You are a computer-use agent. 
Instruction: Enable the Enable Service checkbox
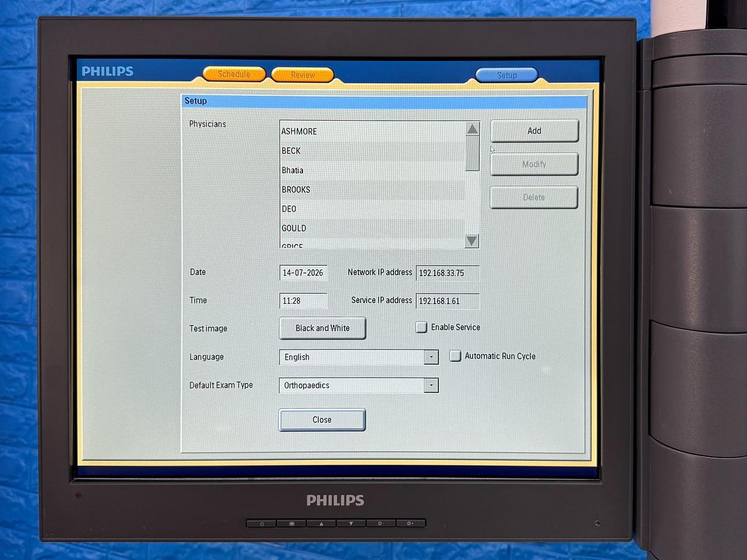[x=421, y=327]
